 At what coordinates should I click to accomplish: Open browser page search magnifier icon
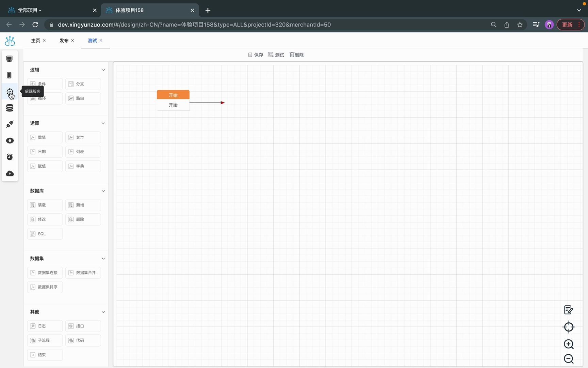(493, 25)
